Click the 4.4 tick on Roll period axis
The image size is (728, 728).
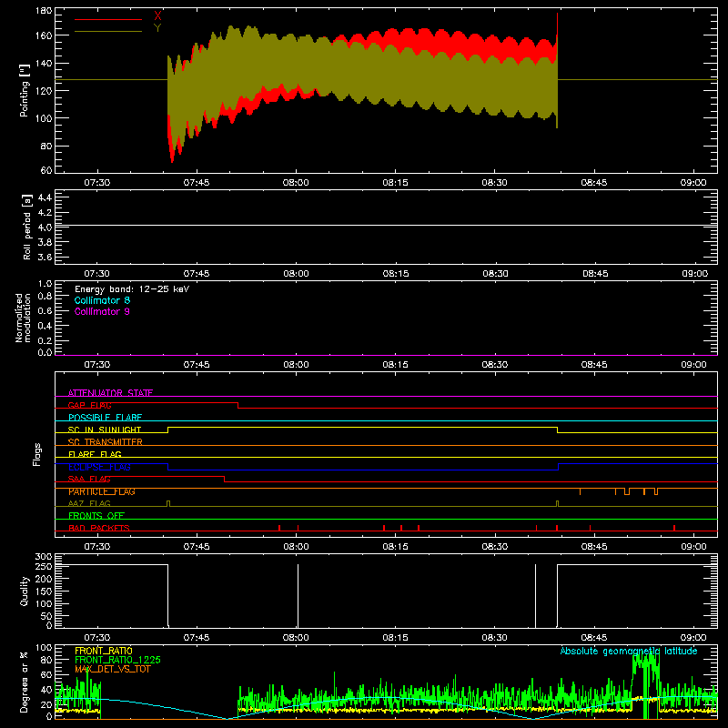click(x=45, y=197)
